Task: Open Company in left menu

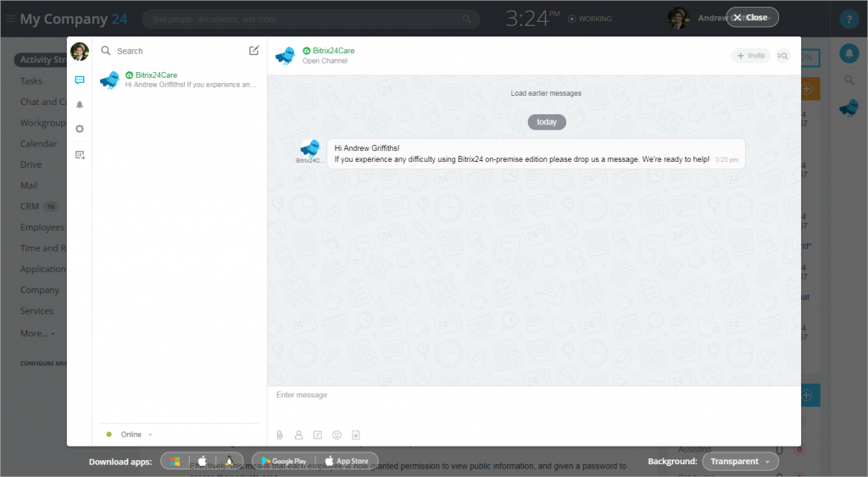Action: coord(40,290)
